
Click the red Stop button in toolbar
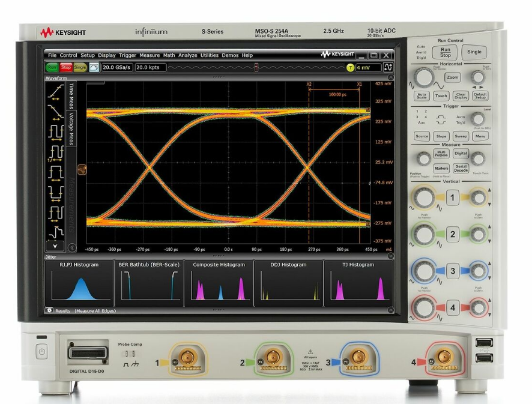point(66,68)
